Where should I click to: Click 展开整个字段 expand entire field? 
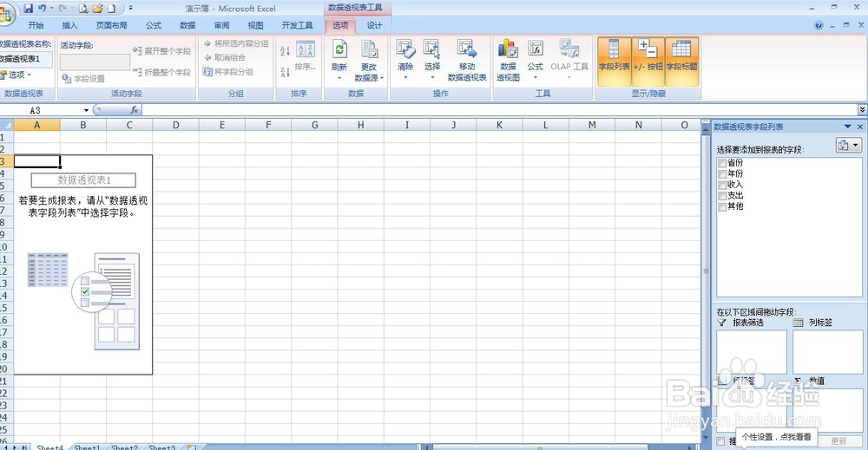[x=161, y=51]
